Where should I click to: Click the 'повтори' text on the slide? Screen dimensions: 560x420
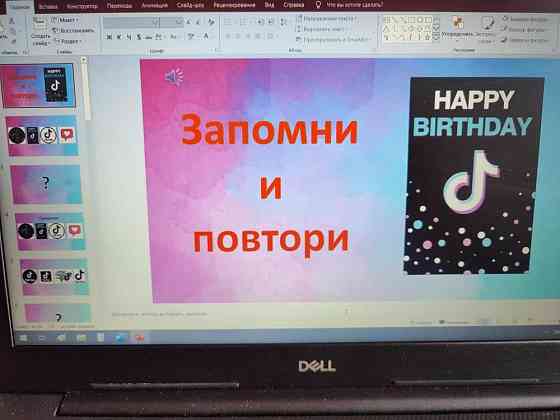[270, 240]
